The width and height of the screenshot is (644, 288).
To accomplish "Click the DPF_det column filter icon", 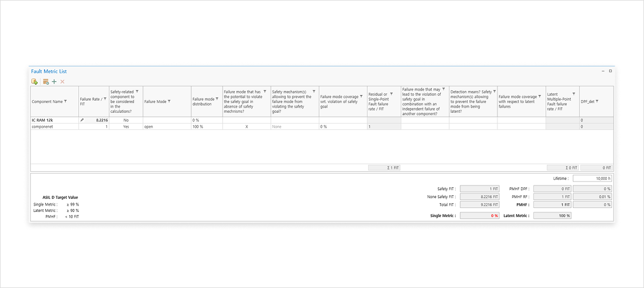I will tap(597, 101).
